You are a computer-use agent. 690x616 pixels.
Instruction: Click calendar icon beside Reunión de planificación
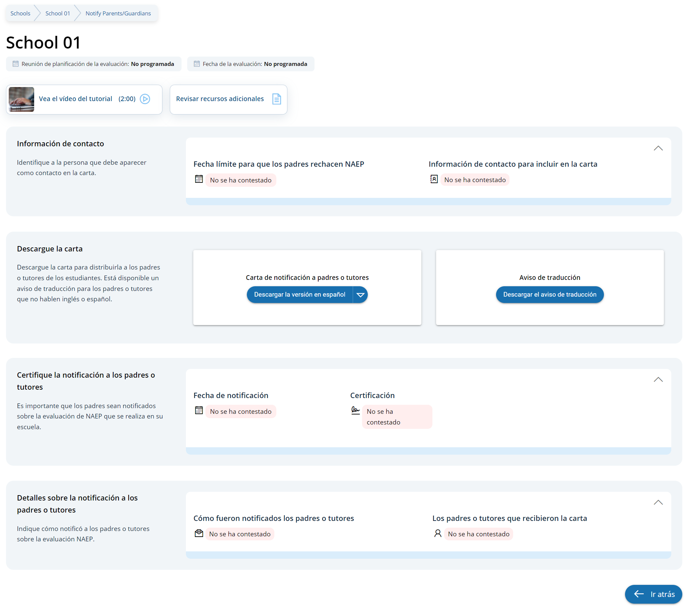tap(15, 64)
